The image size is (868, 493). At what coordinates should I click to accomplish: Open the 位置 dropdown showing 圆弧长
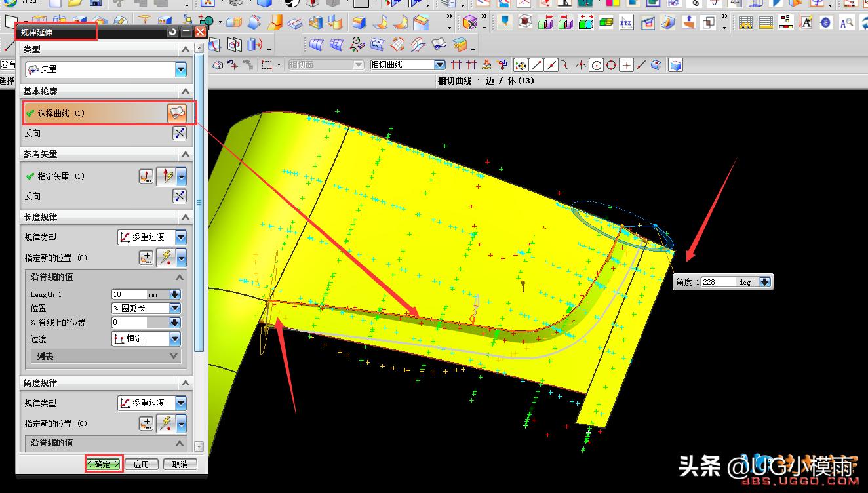coord(174,308)
